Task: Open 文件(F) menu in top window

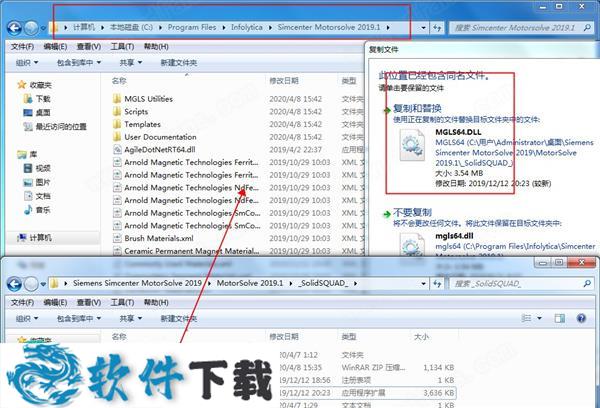Action: tap(22, 47)
